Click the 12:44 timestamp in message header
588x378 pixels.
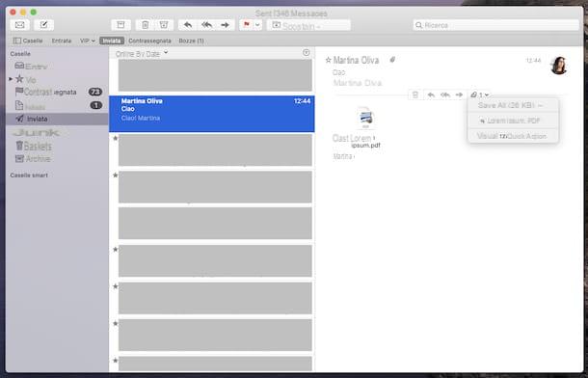(533, 61)
